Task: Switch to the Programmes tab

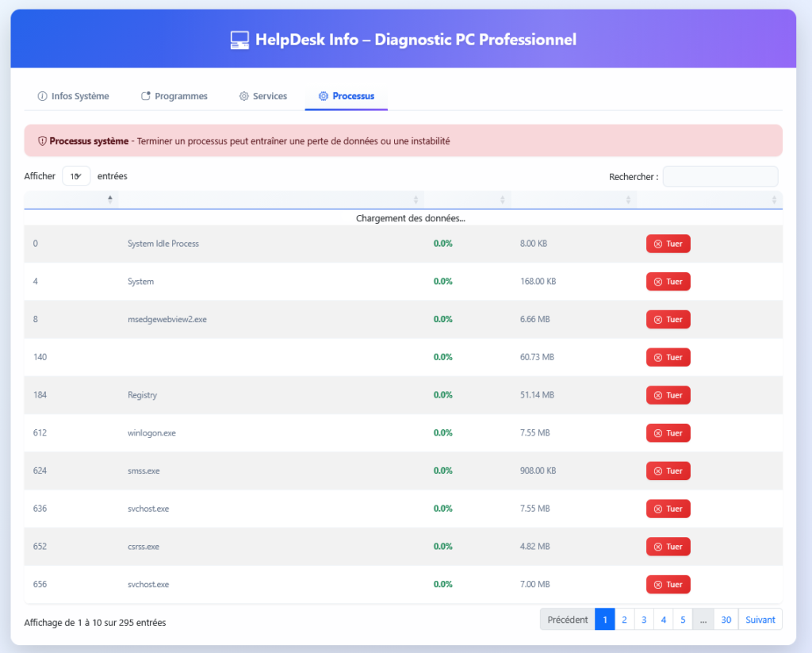Action: pyautogui.click(x=174, y=96)
